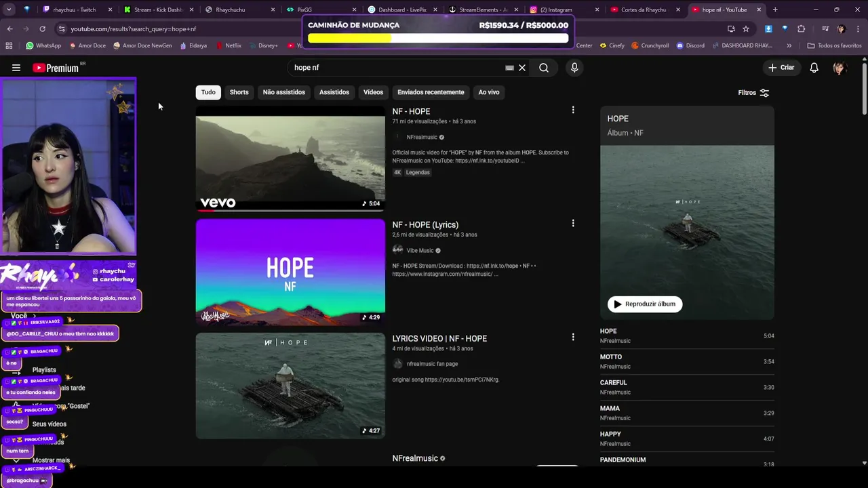Image resolution: width=868 pixels, height=488 pixels.
Task: Start voice search with the microphone
Action: 574,68
